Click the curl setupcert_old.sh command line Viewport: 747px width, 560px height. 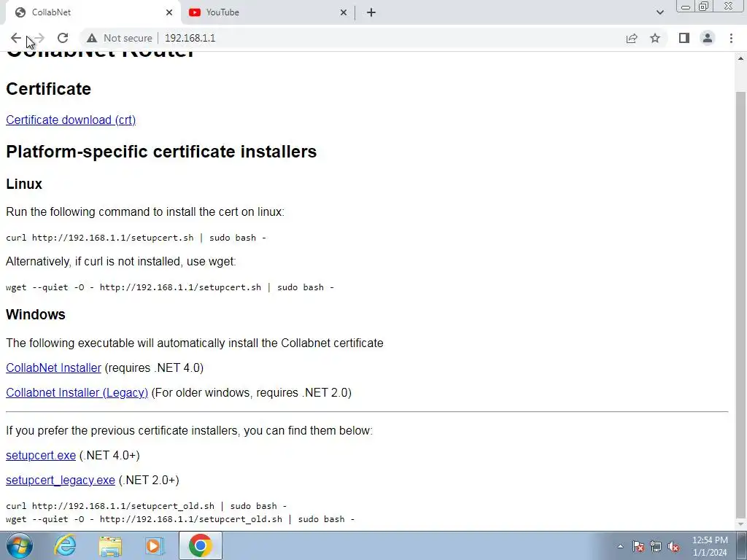[x=146, y=506]
